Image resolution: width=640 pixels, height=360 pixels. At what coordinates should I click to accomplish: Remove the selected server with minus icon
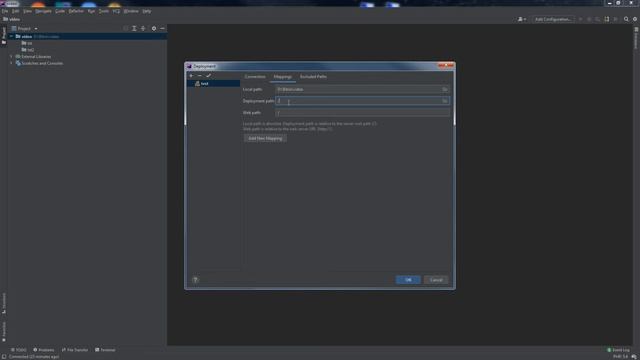point(200,76)
